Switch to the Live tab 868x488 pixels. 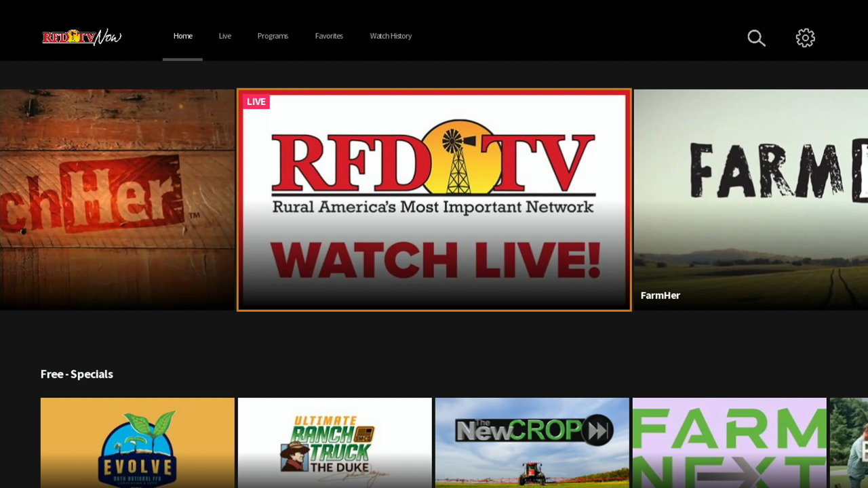224,36
